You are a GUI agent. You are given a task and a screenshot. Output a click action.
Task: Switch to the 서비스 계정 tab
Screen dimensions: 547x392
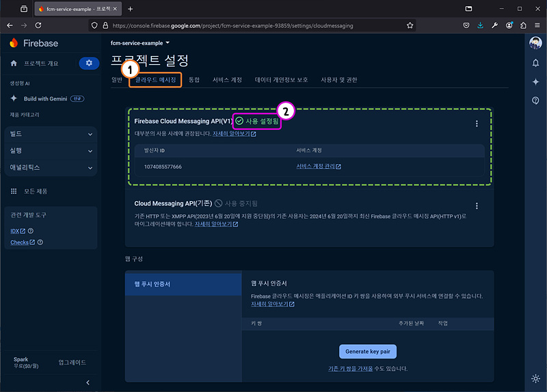[227, 80]
